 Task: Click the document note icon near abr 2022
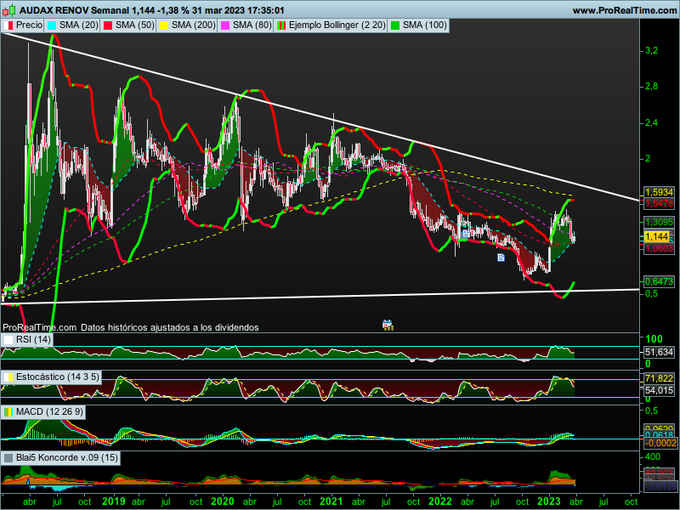pyautogui.click(x=465, y=234)
